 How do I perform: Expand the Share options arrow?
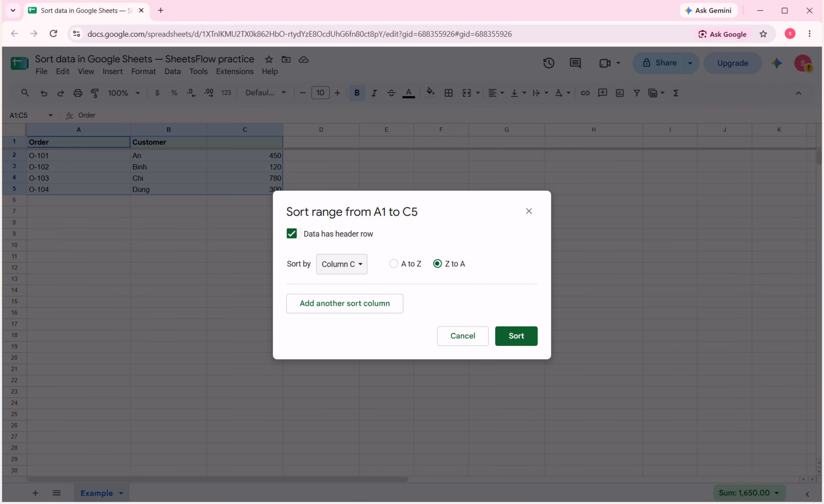click(x=690, y=63)
